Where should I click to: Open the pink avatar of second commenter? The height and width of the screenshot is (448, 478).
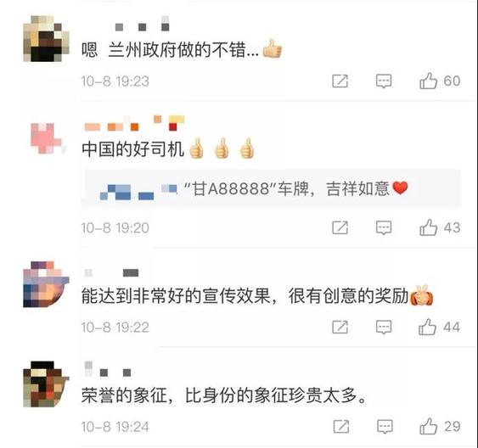(48, 137)
